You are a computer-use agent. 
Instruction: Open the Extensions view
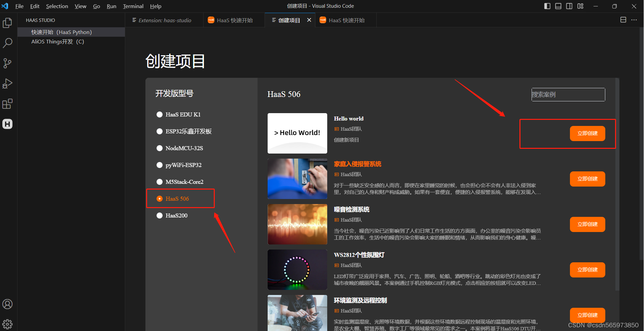(7, 104)
